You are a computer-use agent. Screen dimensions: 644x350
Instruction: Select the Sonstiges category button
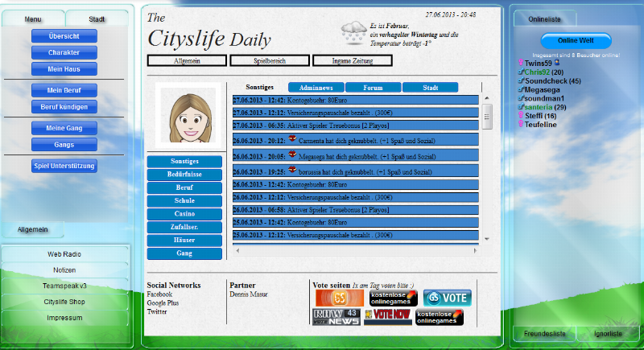(184, 161)
